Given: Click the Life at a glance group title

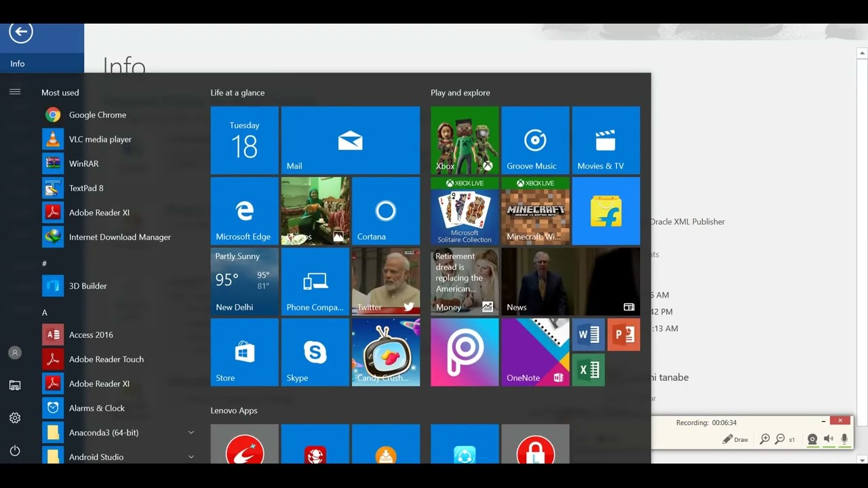Looking at the screenshot, I should tap(237, 93).
